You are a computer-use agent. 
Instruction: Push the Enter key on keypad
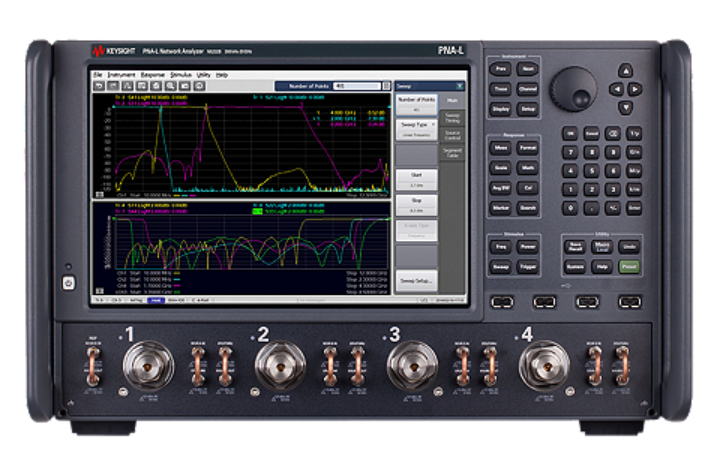(x=634, y=208)
